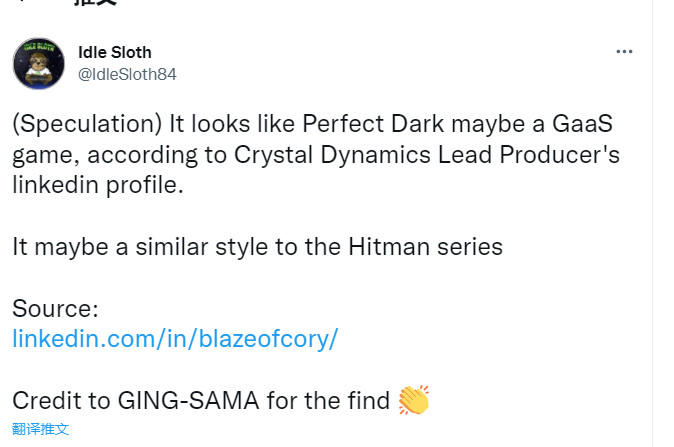Open Idle Sloth's profile avatar
The width and height of the screenshot is (674, 447).
pos(38,64)
